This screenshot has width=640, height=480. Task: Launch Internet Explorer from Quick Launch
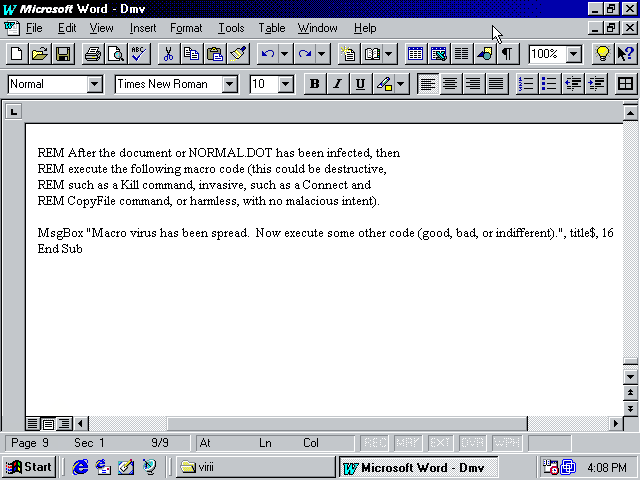point(80,467)
